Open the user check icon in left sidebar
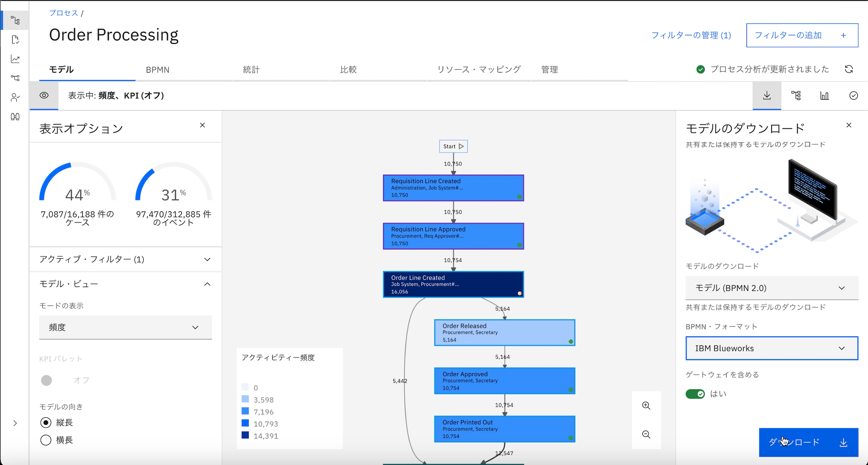 pyautogui.click(x=15, y=97)
